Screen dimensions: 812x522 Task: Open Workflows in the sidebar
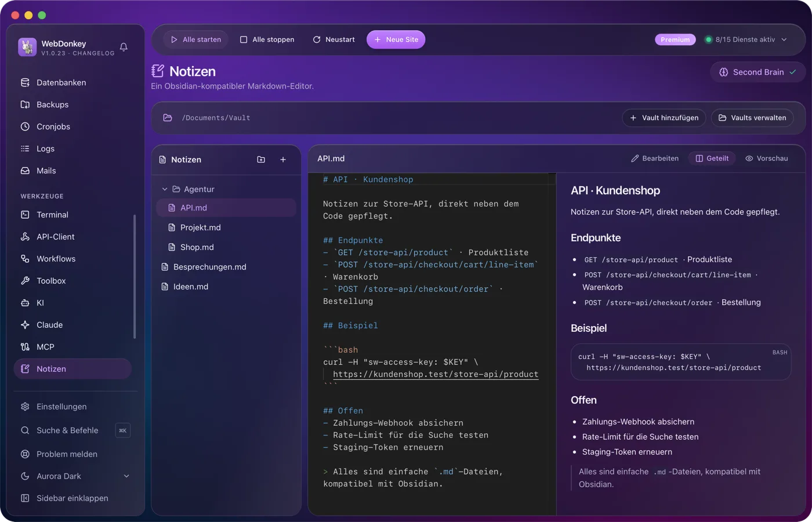(73, 259)
